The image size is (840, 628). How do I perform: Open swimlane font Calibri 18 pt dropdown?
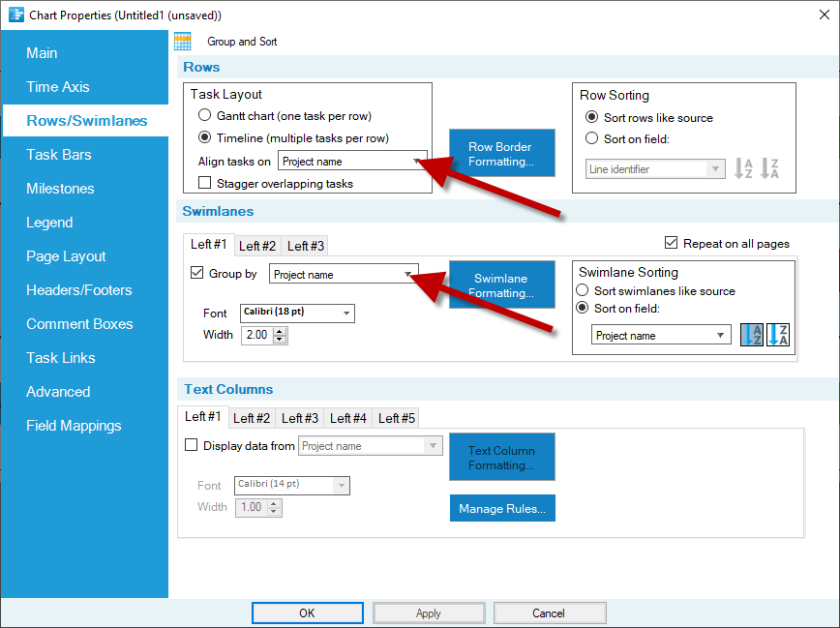[297, 313]
